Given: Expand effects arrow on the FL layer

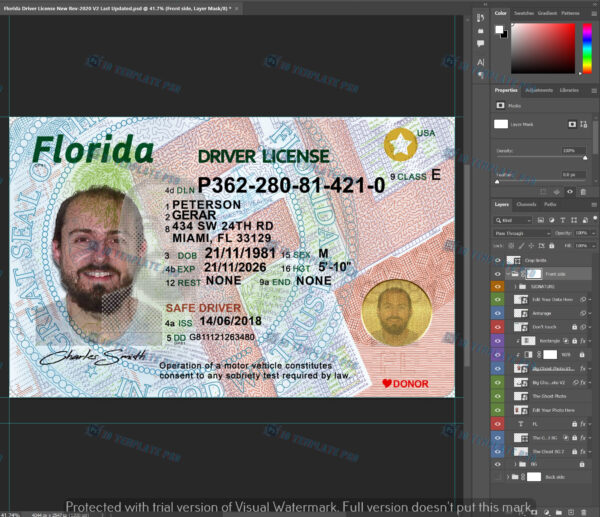Looking at the screenshot, I should 590,424.
